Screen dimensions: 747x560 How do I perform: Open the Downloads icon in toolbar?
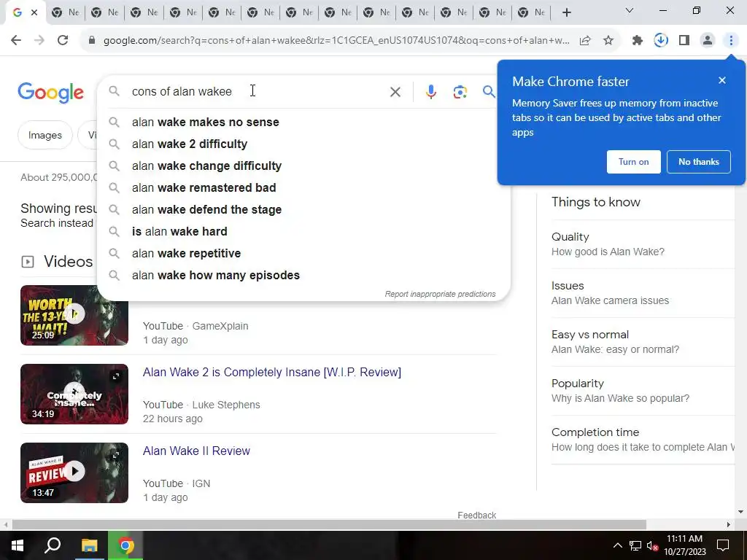pos(661,41)
